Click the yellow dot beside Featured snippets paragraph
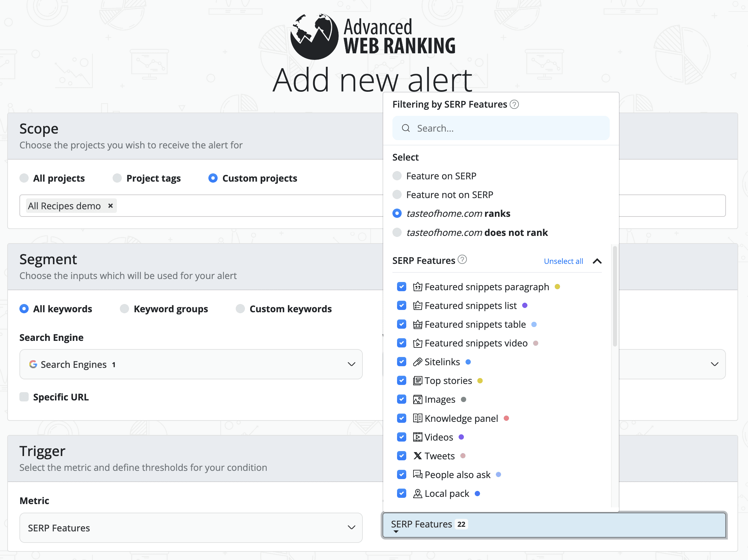 pyautogui.click(x=557, y=287)
